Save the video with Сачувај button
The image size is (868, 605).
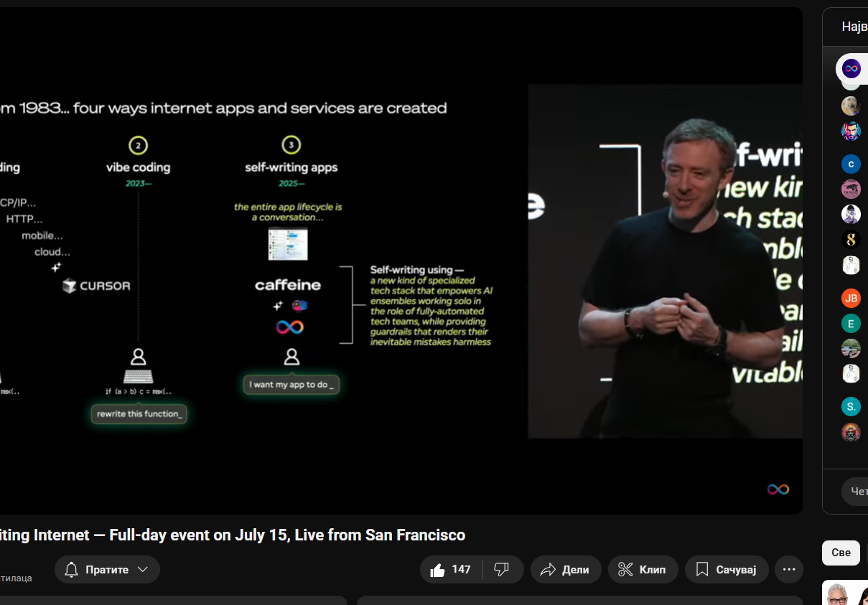[727, 569]
